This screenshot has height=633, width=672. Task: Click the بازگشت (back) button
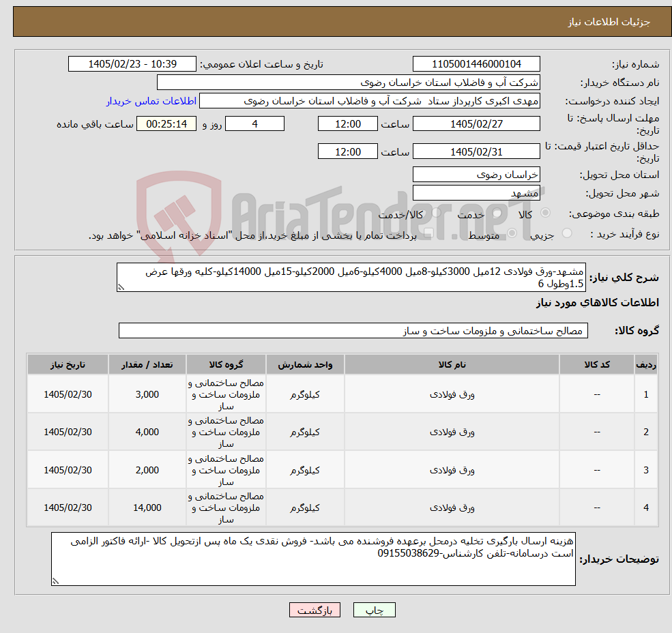click(315, 610)
